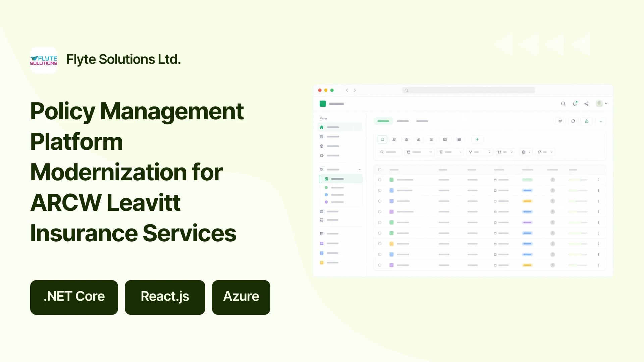Viewport: 644px width, 362px height.
Task: Click the React.js tag
Action: pyautogui.click(x=165, y=297)
